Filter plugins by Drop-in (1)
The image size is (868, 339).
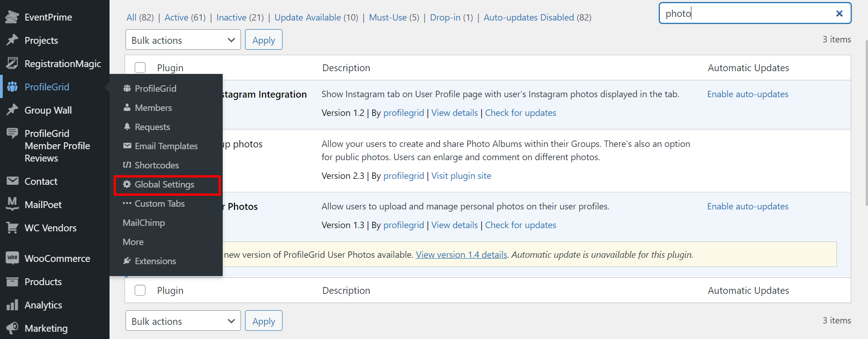click(451, 17)
